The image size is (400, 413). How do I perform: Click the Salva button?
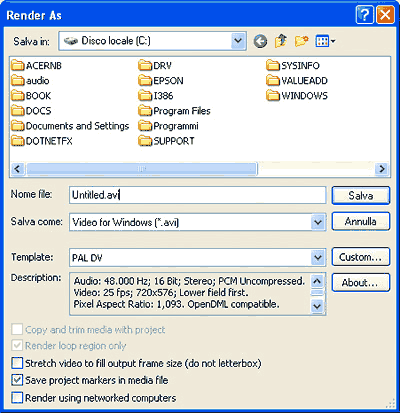[x=361, y=195]
